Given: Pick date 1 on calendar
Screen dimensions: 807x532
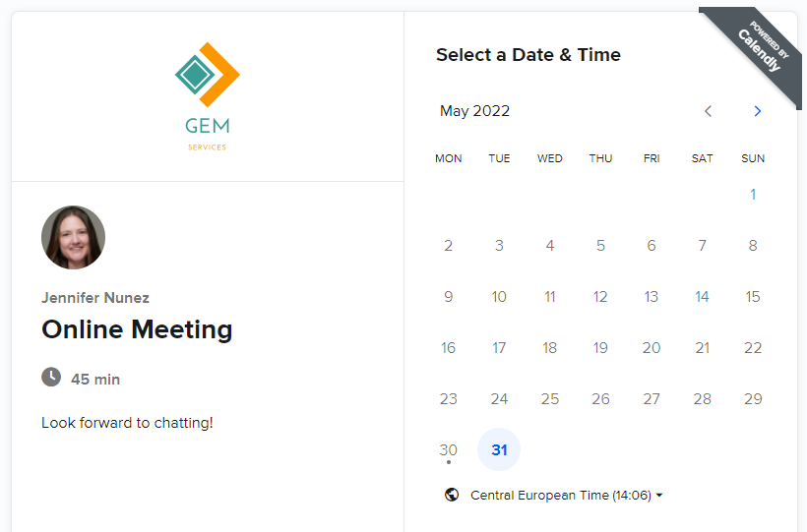Looking at the screenshot, I should (753, 194).
